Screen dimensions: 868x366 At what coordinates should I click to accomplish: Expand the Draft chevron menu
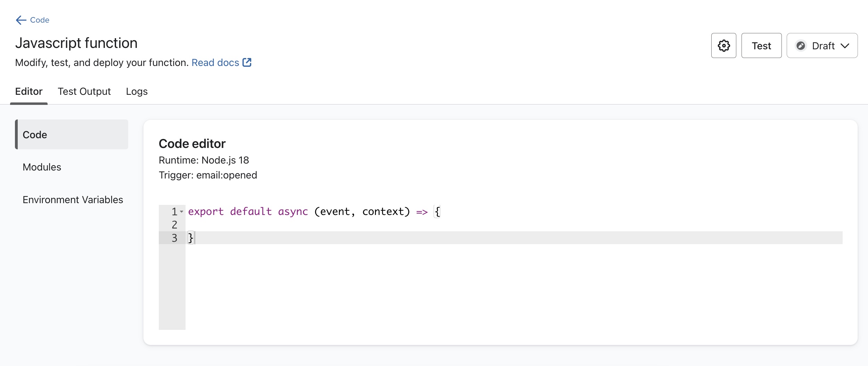click(x=845, y=45)
